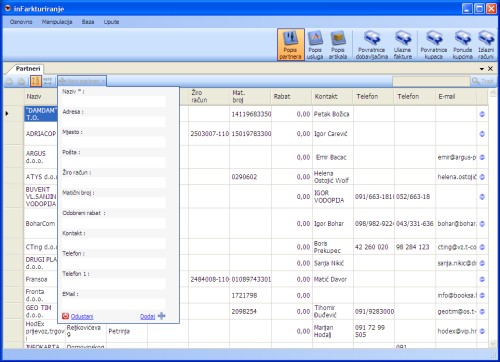The image size is (500, 362).
Task: Click the blue round icon in Matić Davor row
Action: click(x=482, y=279)
